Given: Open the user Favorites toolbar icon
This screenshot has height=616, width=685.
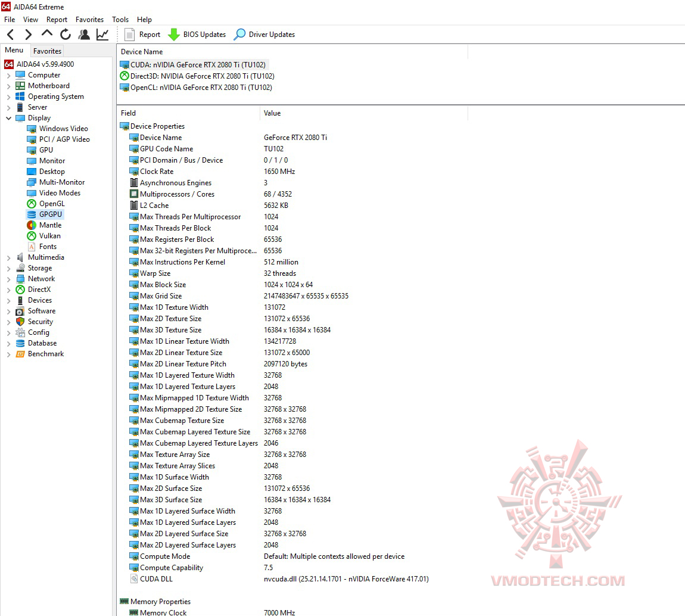Looking at the screenshot, I should coord(84,35).
